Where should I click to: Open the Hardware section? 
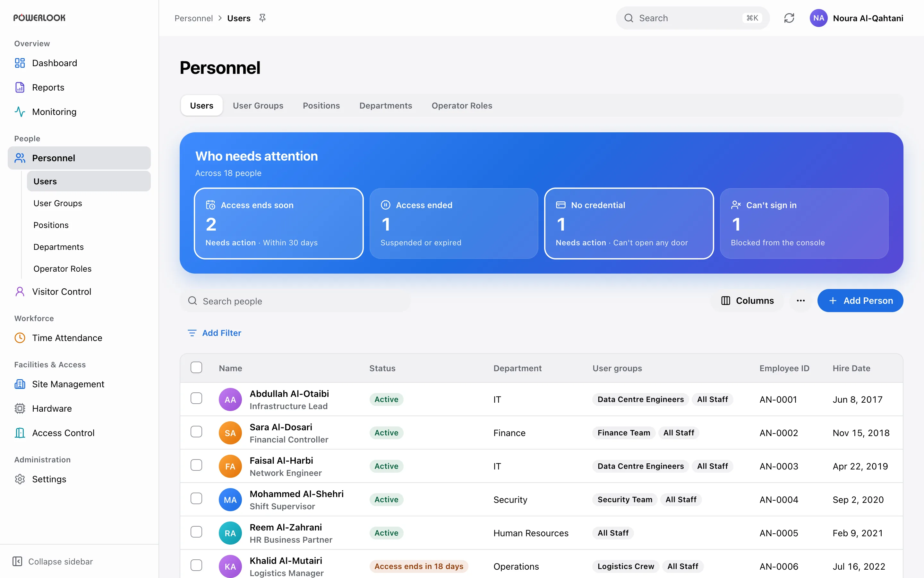point(79,409)
